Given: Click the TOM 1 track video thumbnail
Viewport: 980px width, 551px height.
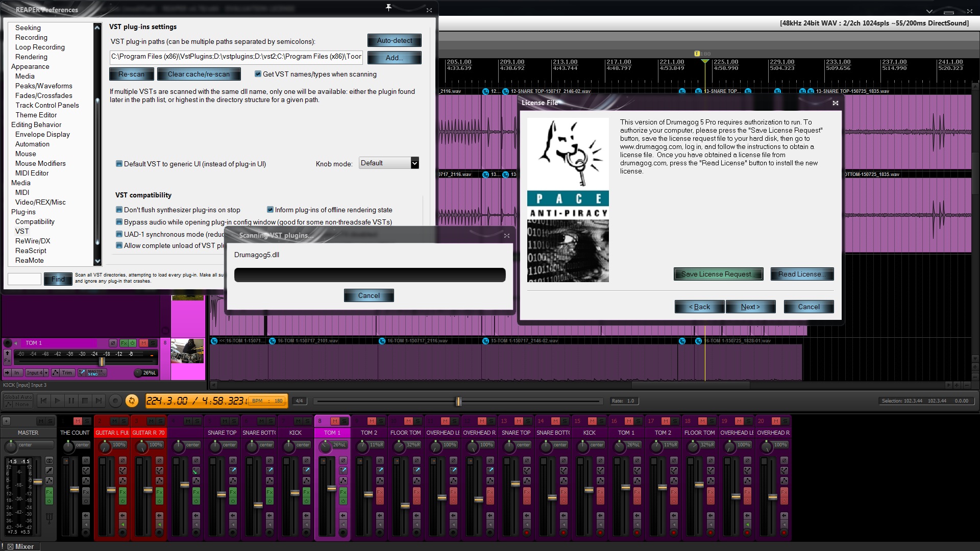Looking at the screenshot, I should [187, 351].
